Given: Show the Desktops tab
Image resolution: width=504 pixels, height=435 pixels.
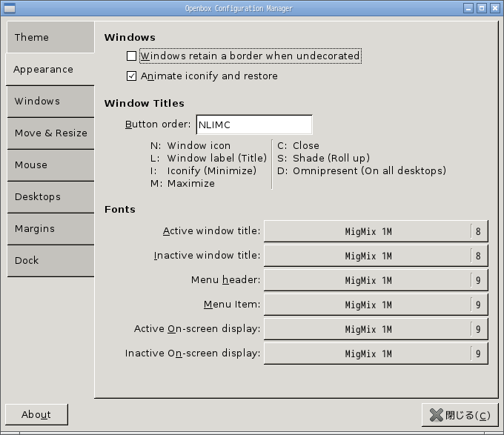Looking at the screenshot, I should 50,196.
